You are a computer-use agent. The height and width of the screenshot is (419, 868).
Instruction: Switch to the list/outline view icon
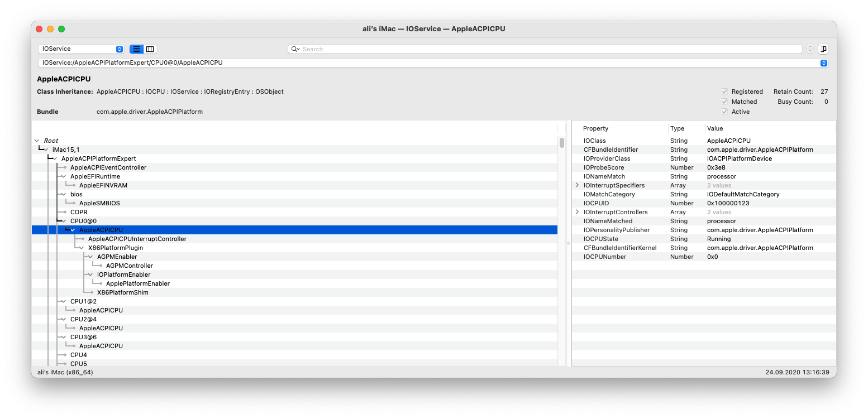point(136,49)
